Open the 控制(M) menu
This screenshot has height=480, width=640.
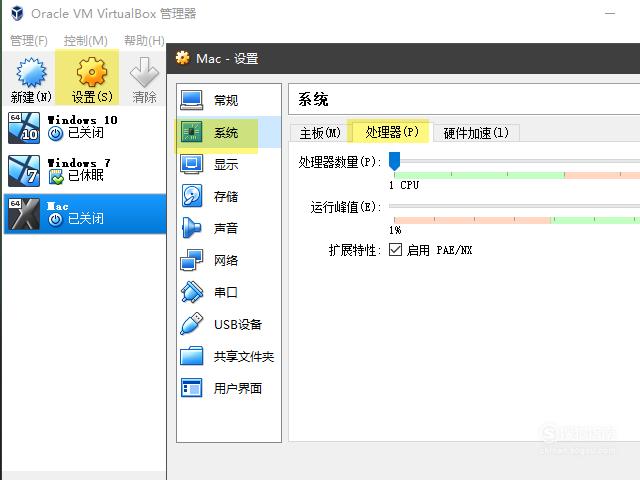pyautogui.click(x=86, y=40)
